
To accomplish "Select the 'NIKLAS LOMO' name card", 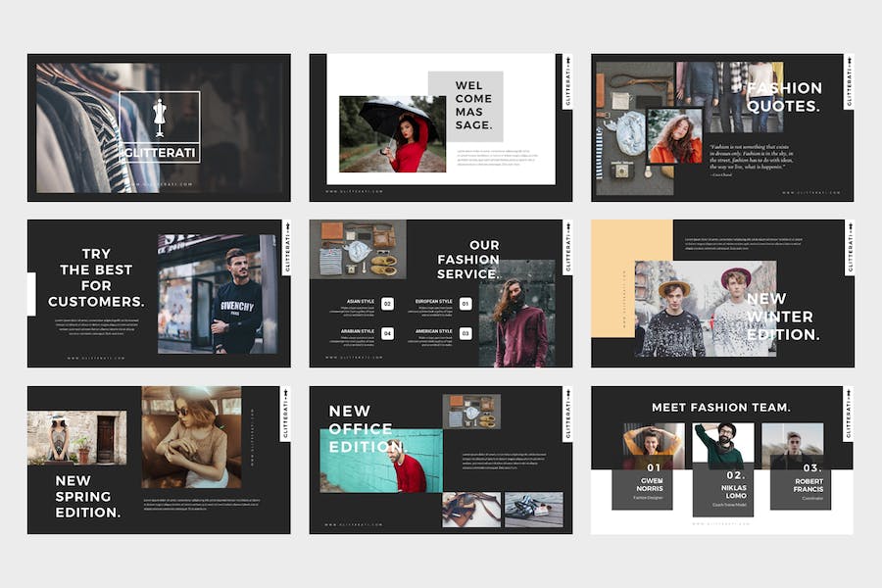I will click(723, 490).
